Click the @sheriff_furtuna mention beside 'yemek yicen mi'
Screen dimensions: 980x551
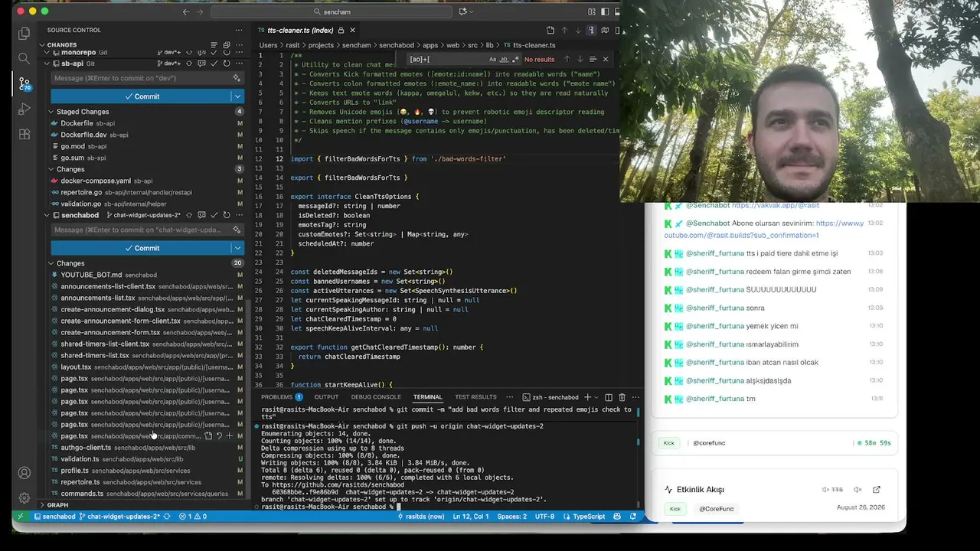pyautogui.click(x=715, y=326)
